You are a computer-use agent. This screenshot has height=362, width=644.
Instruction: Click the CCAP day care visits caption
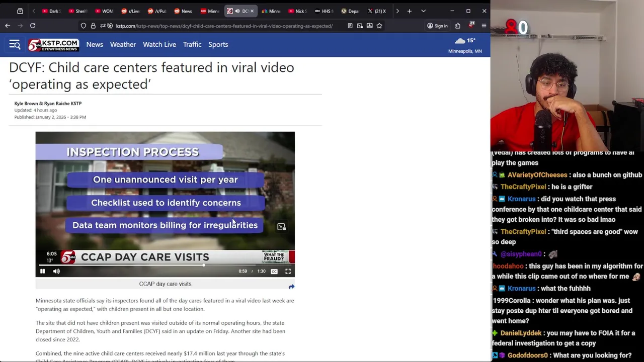click(165, 284)
